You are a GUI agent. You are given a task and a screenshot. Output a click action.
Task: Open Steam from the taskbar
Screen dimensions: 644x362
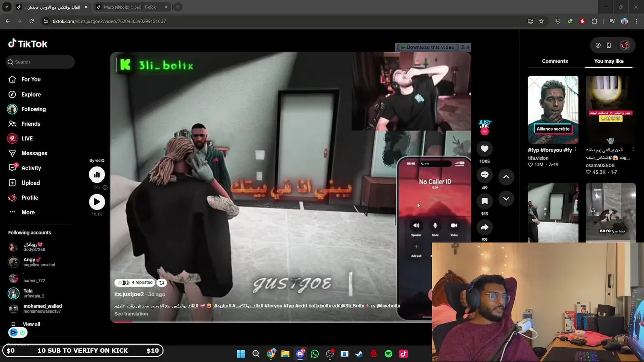point(359,354)
